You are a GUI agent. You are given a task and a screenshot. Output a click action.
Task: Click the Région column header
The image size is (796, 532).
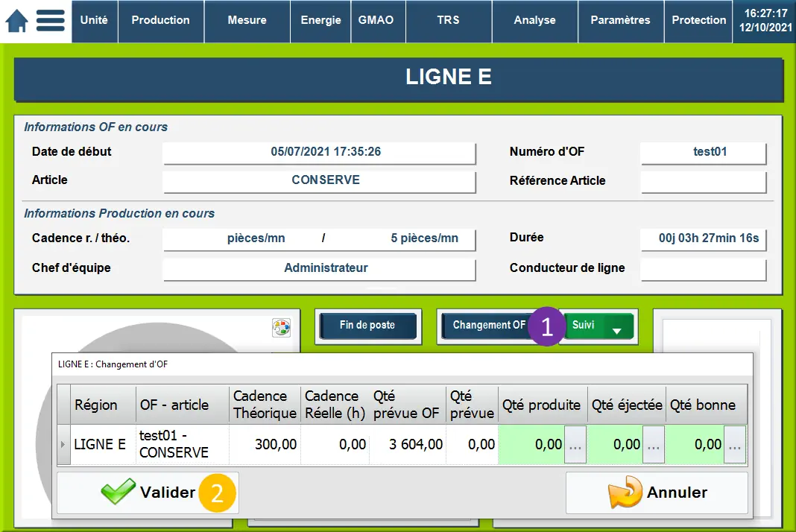click(103, 405)
